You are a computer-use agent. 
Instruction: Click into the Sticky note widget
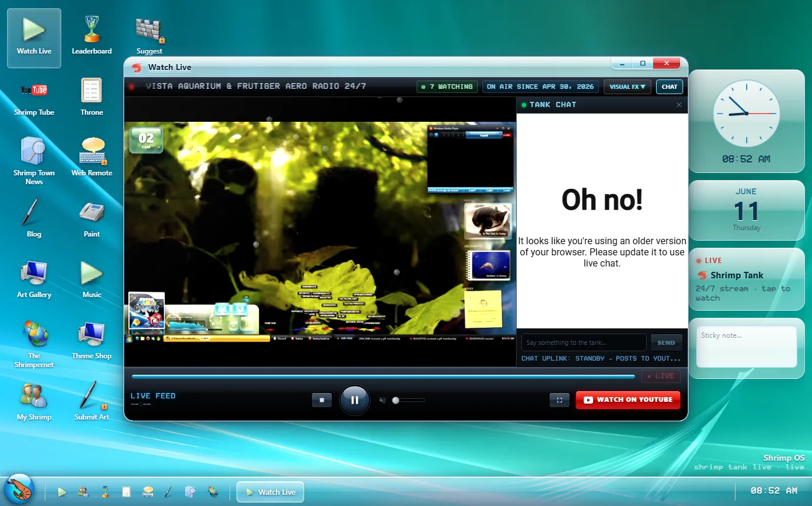(747, 347)
